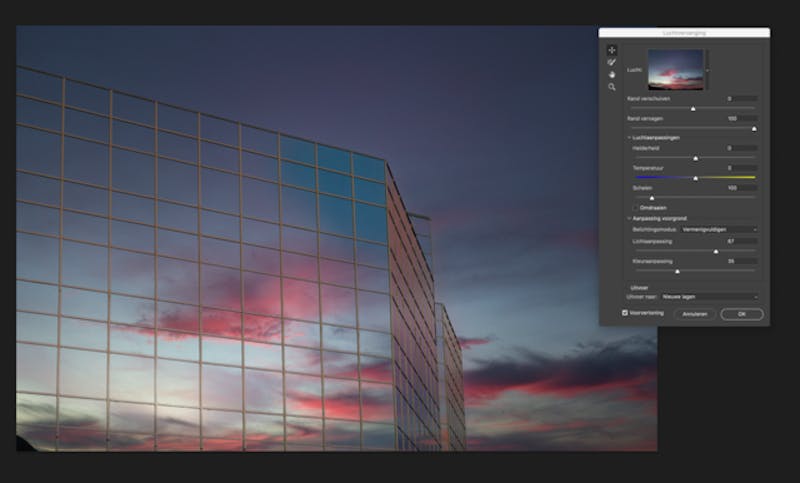The width and height of the screenshot is (800, 483).
Task: Confirm with the OK button
Action: [742, 314]
